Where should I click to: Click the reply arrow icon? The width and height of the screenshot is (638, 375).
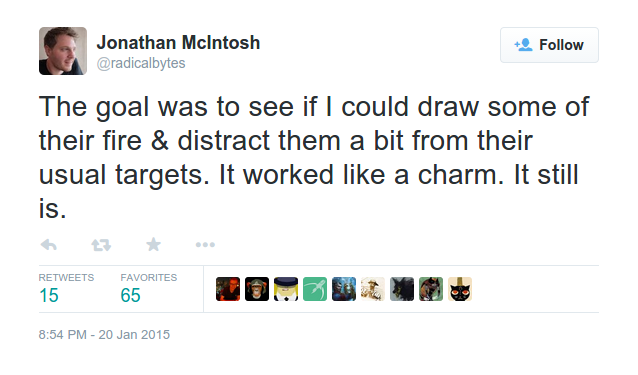pos(49,245)
